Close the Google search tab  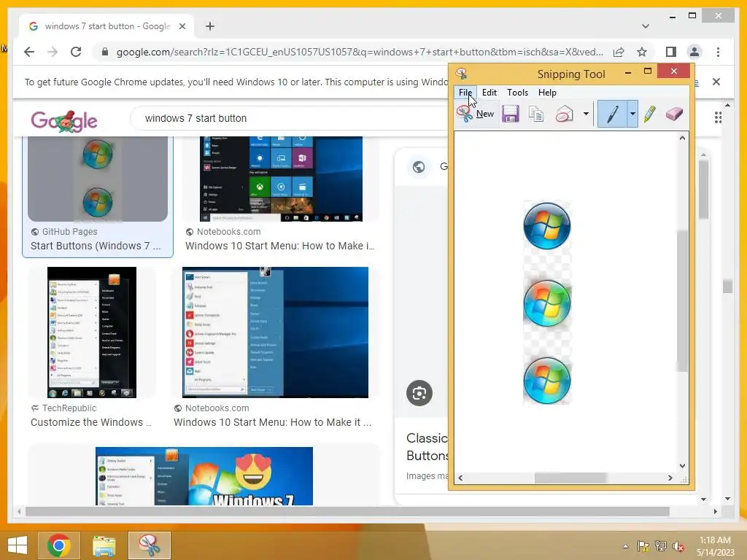pyautogui.click(x=182, y=26)
